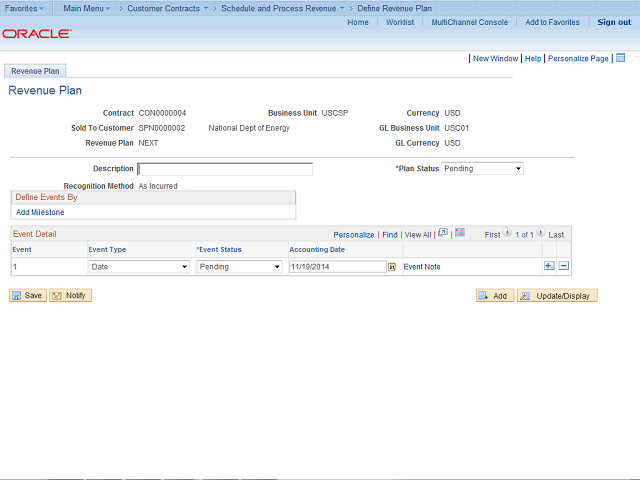Image resolution: width=640 pixels, height=480 pixels.
Task: Click National Dept of Energy text
Action: point(249,128)
